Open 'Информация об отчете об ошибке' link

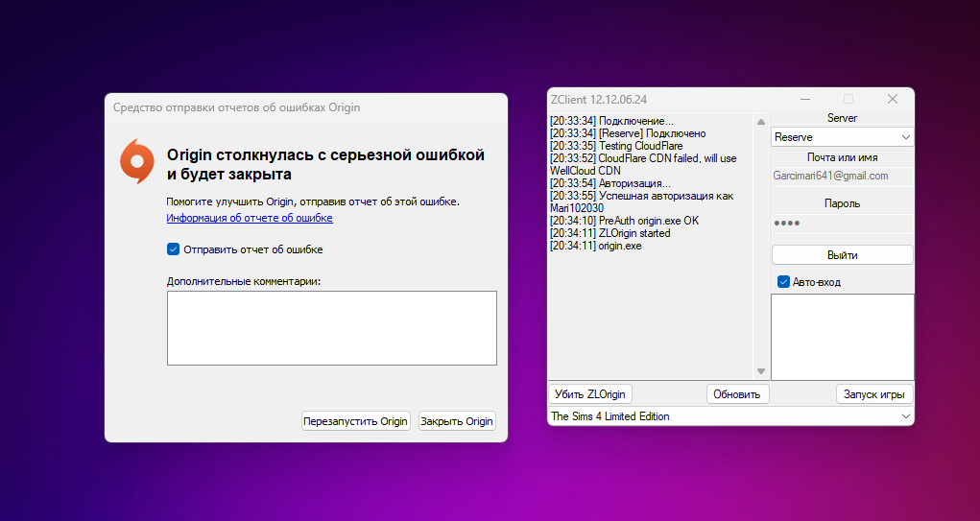(x=250, y=219)
